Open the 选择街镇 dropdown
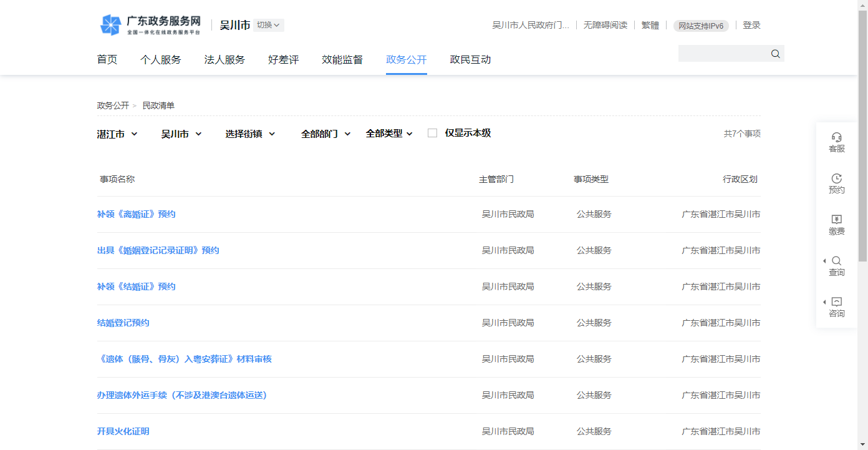868x450 pixels. [250, 134]
